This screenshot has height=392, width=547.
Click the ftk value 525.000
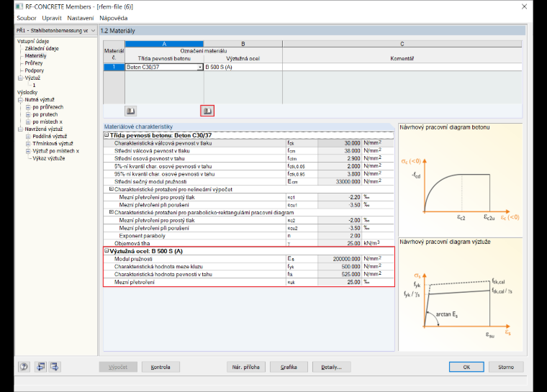340,274
